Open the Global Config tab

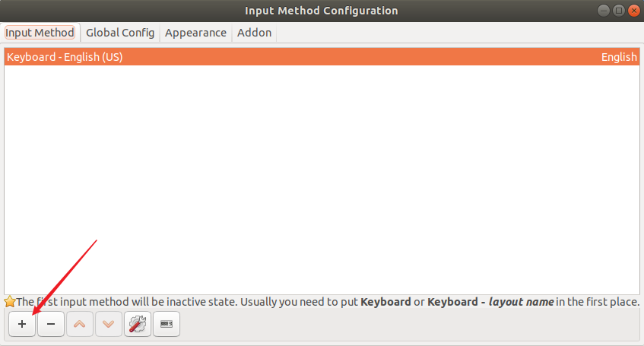(120, 33)
